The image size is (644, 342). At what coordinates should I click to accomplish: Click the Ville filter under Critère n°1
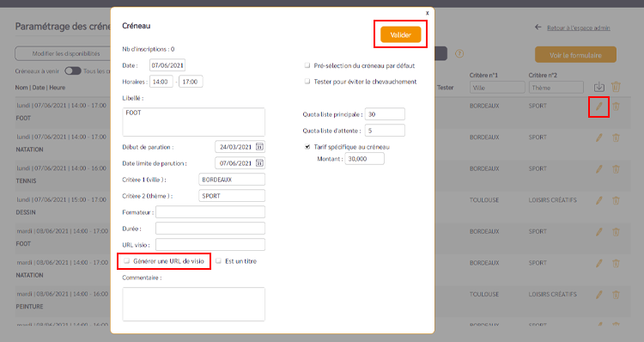pyautogui.click(x=497, y=88)
